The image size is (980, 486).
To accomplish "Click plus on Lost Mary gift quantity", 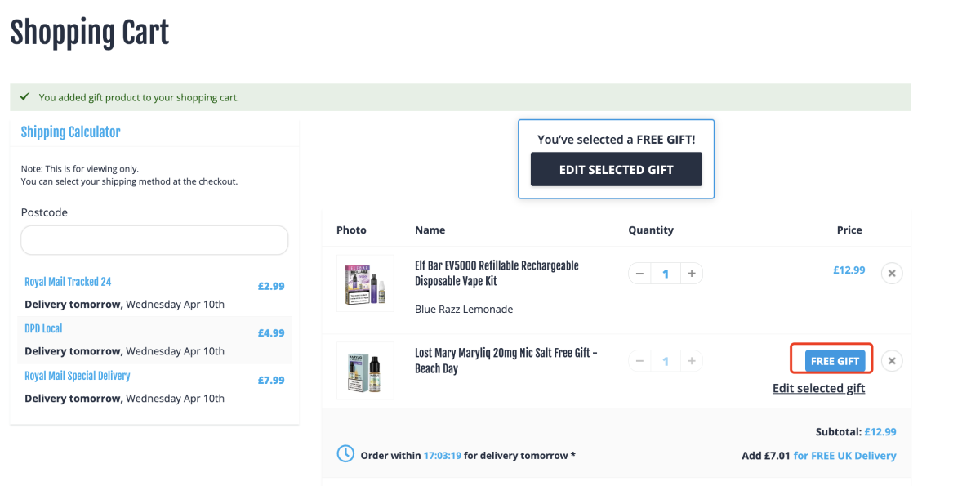I will coord(691,361).
